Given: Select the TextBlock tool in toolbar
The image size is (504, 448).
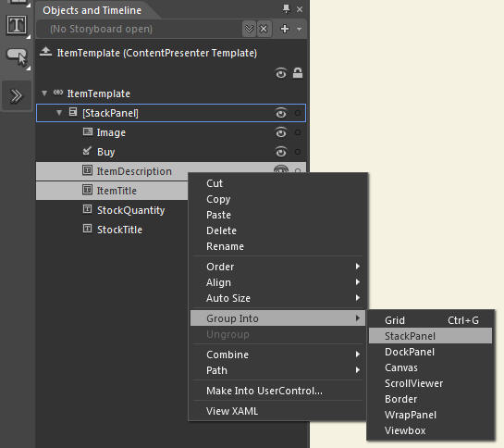Looking at the screenshot, I should point(16,25).
